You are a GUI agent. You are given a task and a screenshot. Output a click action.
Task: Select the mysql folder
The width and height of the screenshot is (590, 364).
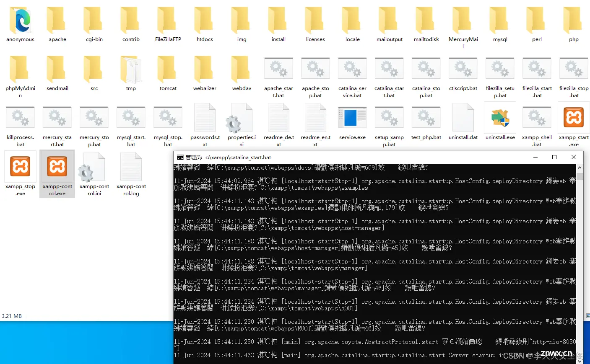click(x=500, y=24)
